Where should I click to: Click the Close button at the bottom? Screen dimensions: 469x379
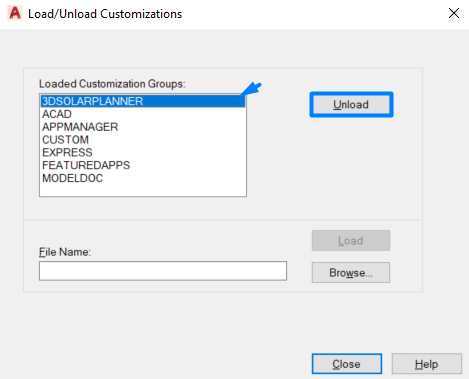[347, 364]
